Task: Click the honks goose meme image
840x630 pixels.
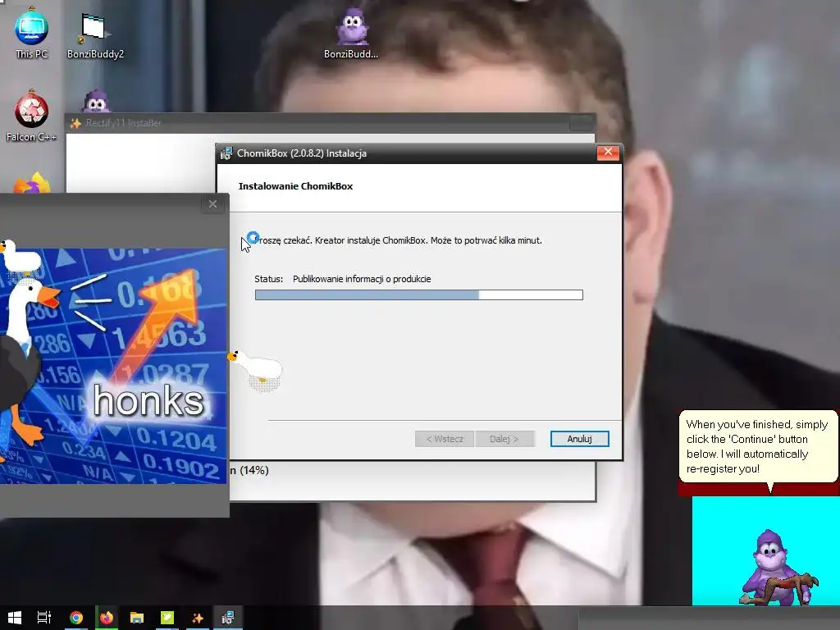Action: tap(113, 366)
